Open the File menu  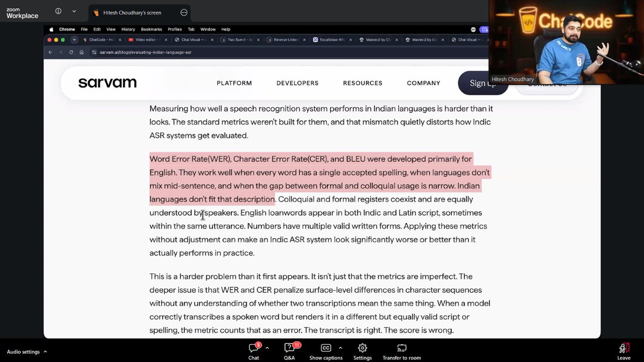point(85,30)
